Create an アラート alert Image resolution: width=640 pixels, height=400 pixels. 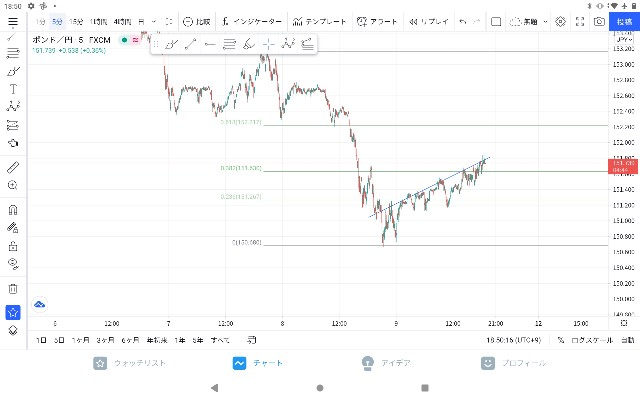[x=377, y=22]
